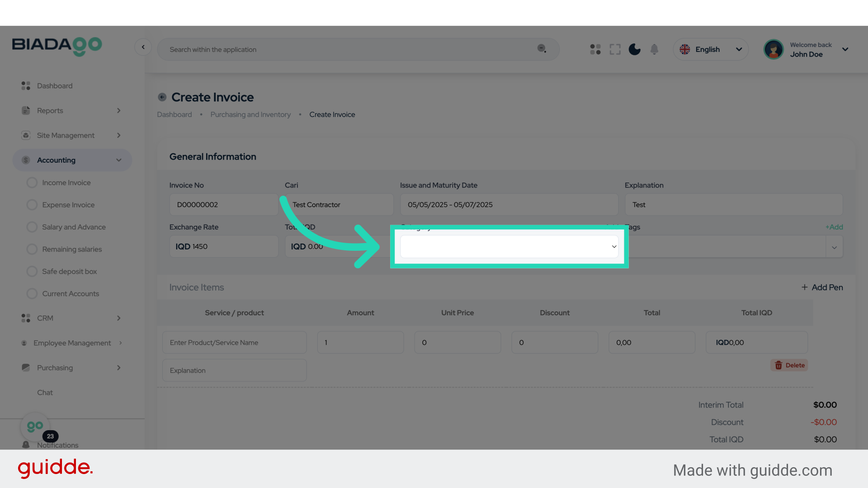This screenshot has height=488, width=868.
Task: Expand the English language selector
Action: coord(711,49)
